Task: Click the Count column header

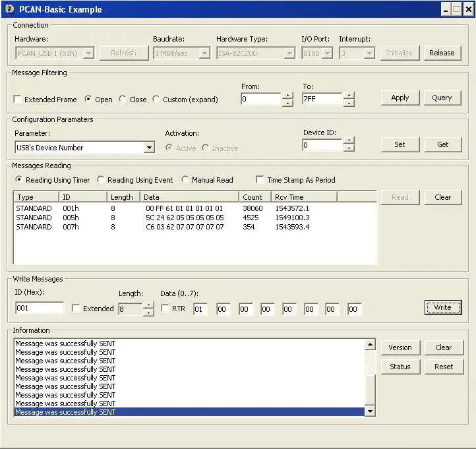Action: click(x=255, y=197)
